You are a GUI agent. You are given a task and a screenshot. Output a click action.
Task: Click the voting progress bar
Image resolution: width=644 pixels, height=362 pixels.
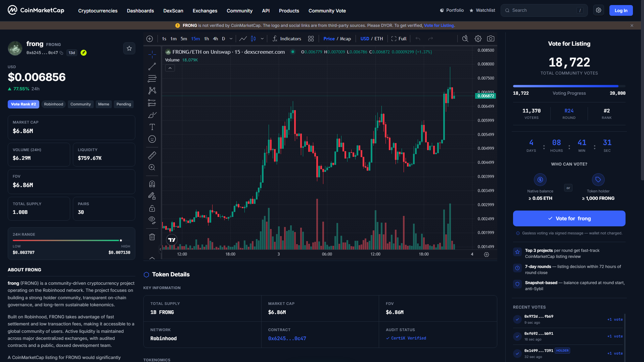pos(569,86)
